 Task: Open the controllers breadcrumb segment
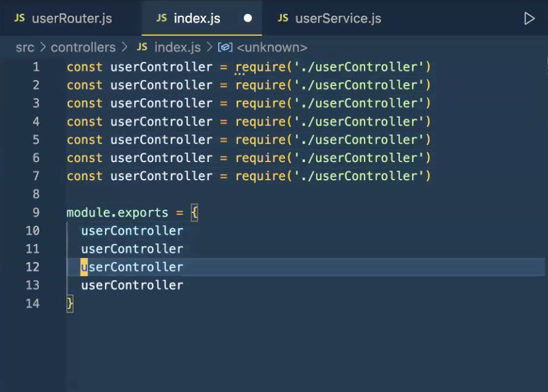click(x=83, y=47)
